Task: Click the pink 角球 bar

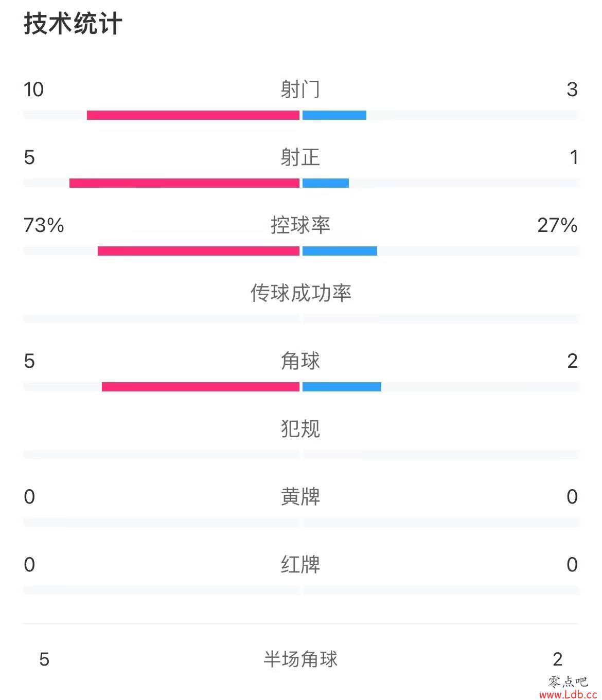Action: [201, 387]
